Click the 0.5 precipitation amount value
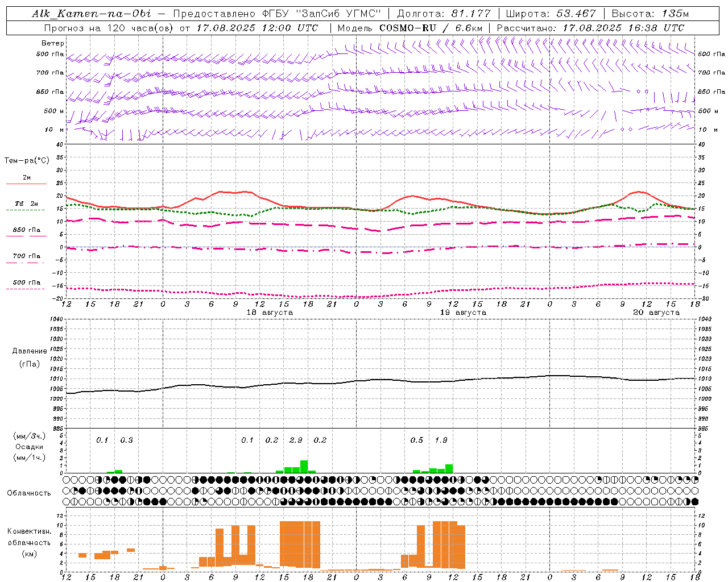This screenshot has width=728, height=582. 417,440
